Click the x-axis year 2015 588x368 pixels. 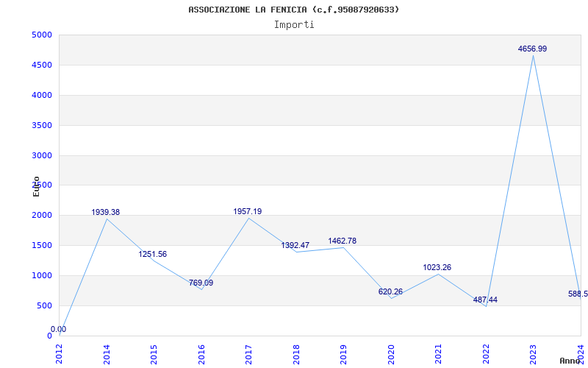[x=154, y=354]
